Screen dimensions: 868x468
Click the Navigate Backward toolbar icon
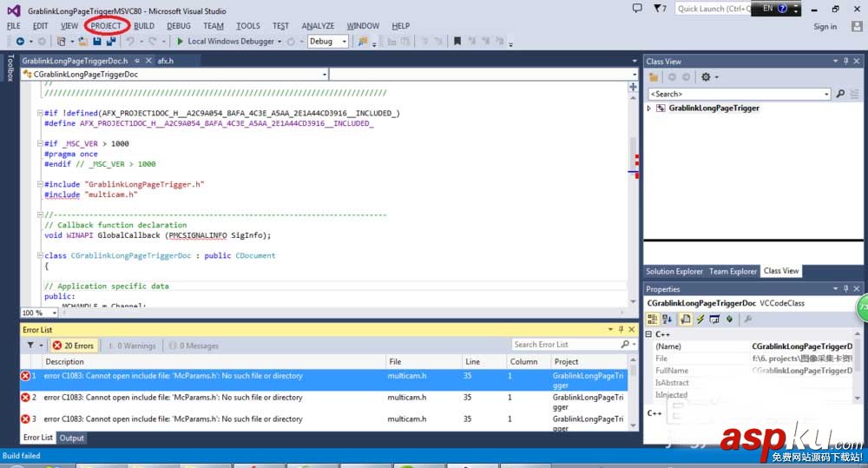click(20, 42)
